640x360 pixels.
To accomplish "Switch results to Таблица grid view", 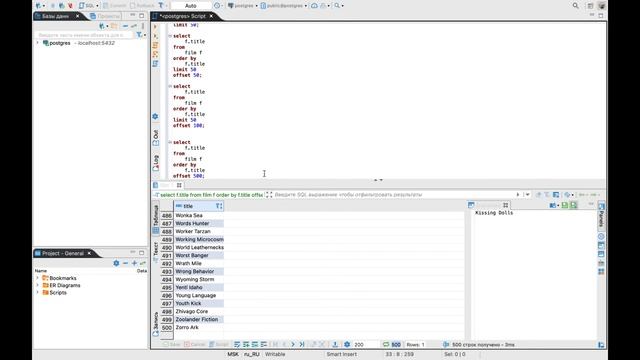I will tap(156, 219).
